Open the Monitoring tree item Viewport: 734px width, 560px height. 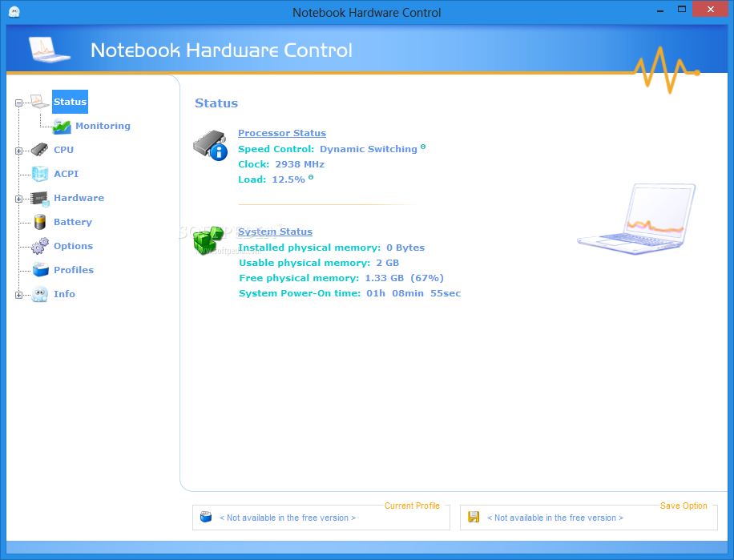pyautogui.click(x=103, y=126)
